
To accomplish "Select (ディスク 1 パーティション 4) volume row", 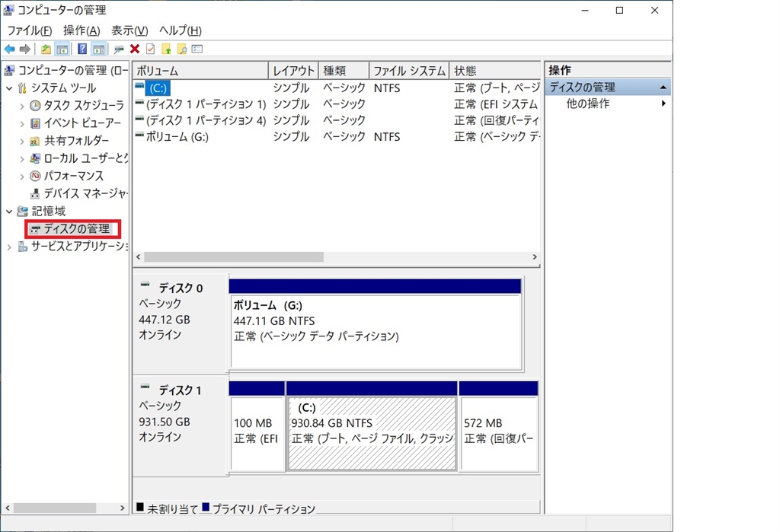I will pyautogui.click(x=337, y=120).
